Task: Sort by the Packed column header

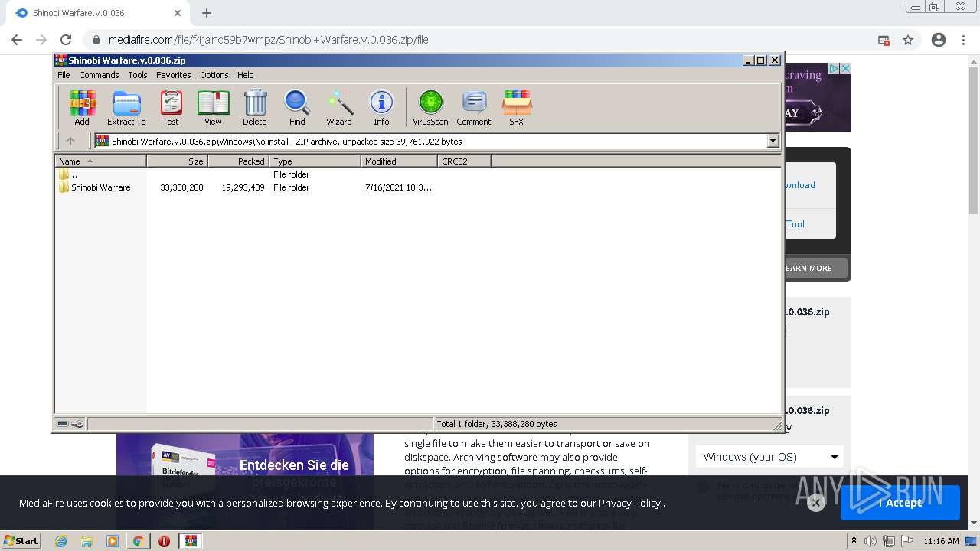Action: (238, 161)
